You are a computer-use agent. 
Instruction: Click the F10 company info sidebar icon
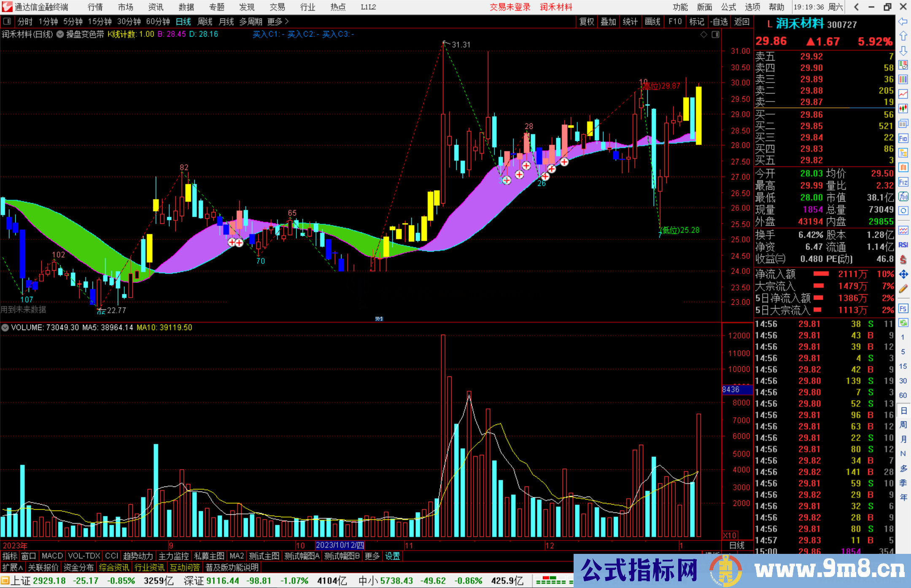[x=903, y=138]
